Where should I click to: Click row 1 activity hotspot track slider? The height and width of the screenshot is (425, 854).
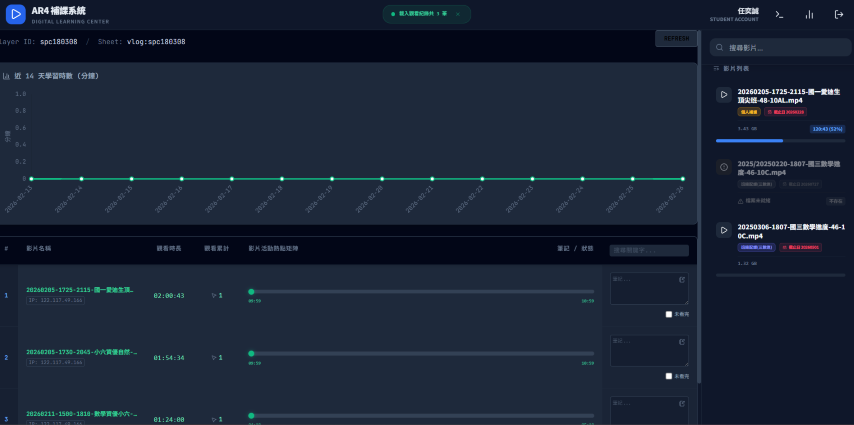click(422, 291)
